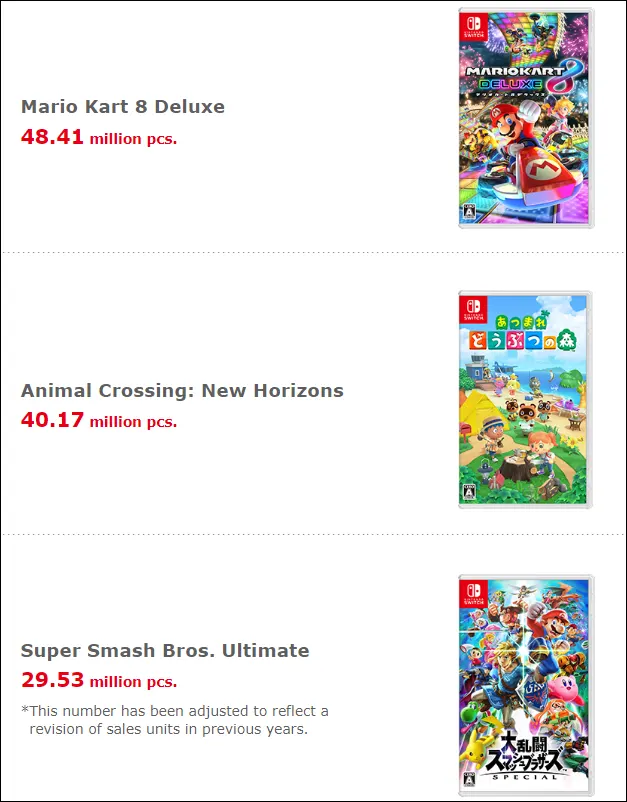Click the sales revision footnote text
Viewport: 627px width, 802px height.
[175, 720]
